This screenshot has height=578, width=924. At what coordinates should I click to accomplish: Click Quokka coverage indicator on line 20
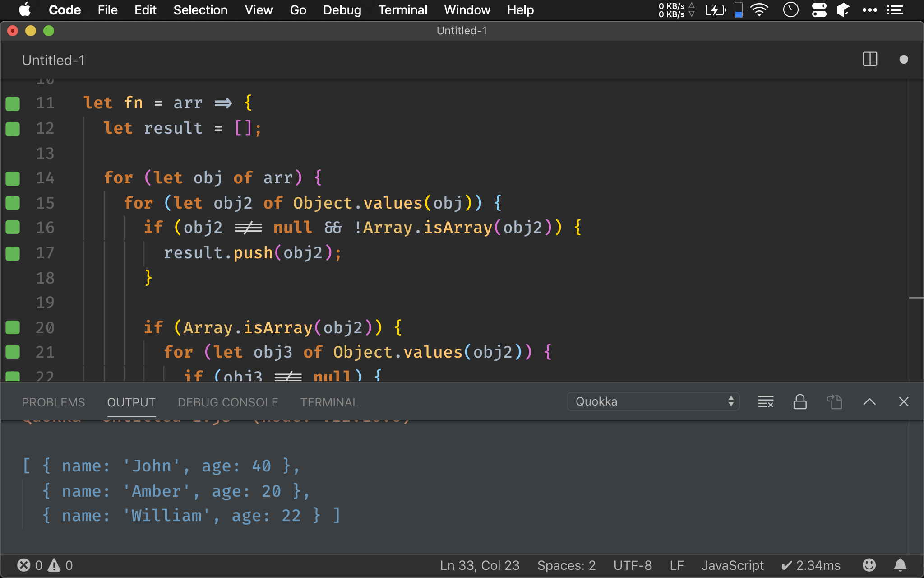tap(13, 327)
